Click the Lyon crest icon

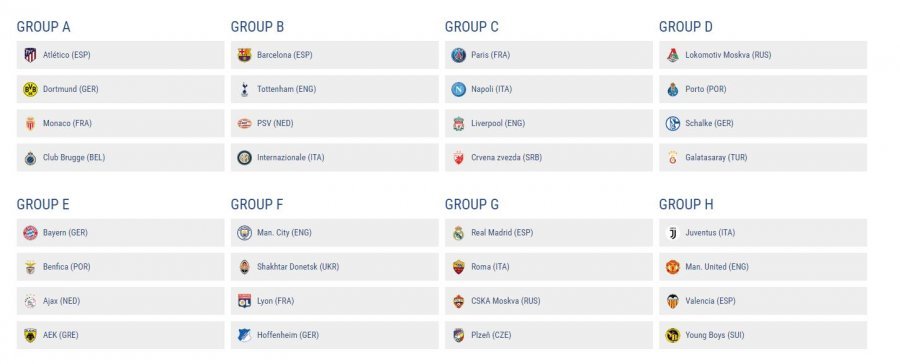pyautogui.click(x=245, y=301)
